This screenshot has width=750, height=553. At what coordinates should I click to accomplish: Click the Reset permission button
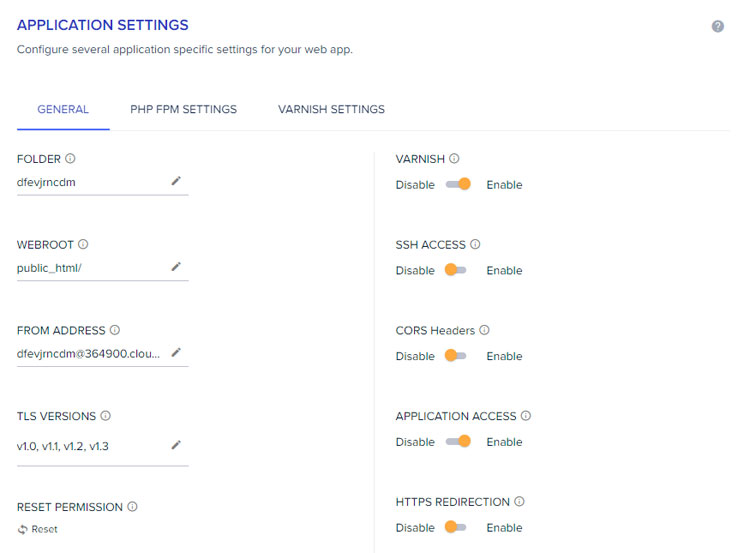[37, 529]
